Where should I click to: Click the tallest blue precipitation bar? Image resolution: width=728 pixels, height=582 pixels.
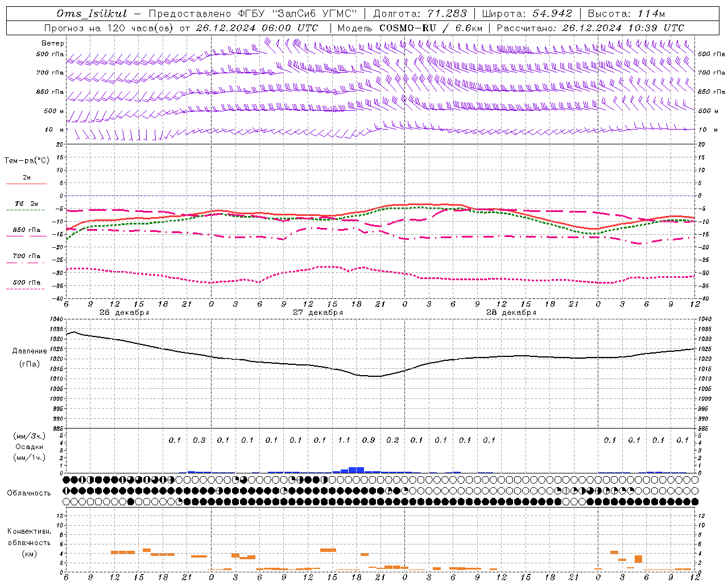(x=356, y=470)
